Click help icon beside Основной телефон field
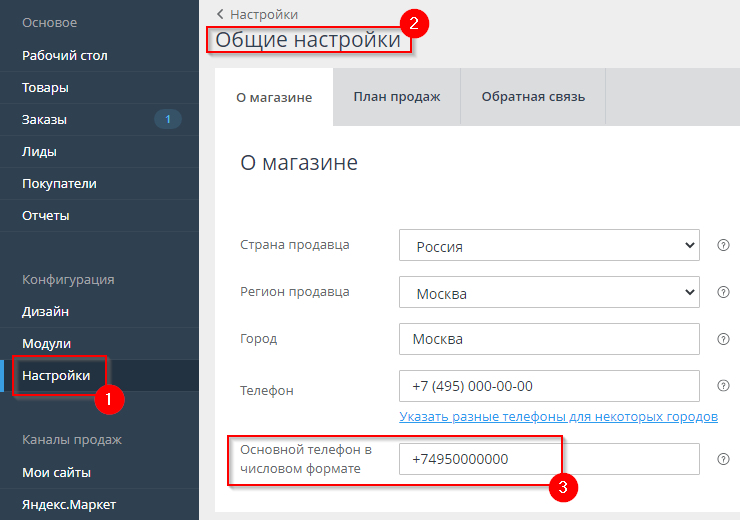The image size is (740, 520). point(723,459)
